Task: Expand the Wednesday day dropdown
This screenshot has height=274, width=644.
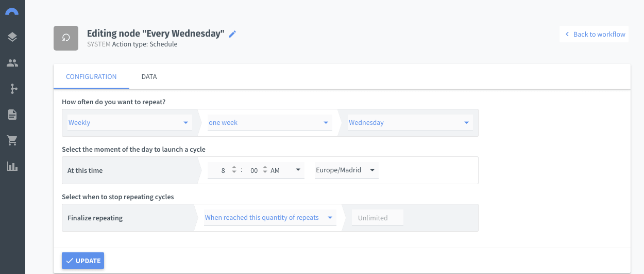Action: coord(409,123)
